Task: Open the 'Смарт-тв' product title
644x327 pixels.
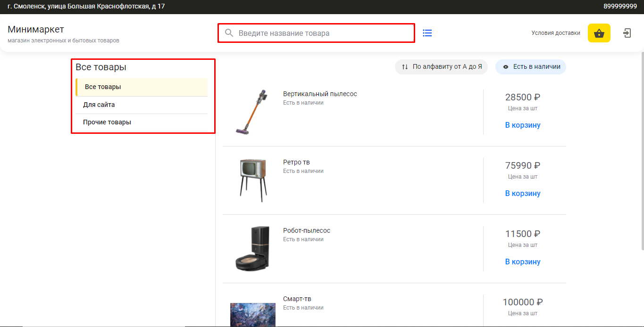Action: [297, 299]
